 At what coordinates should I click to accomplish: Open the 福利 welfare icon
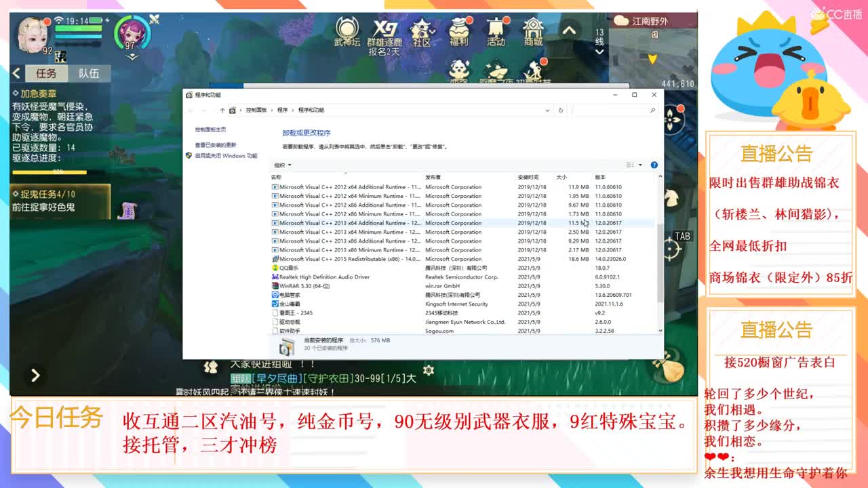(x=459, y=32)
